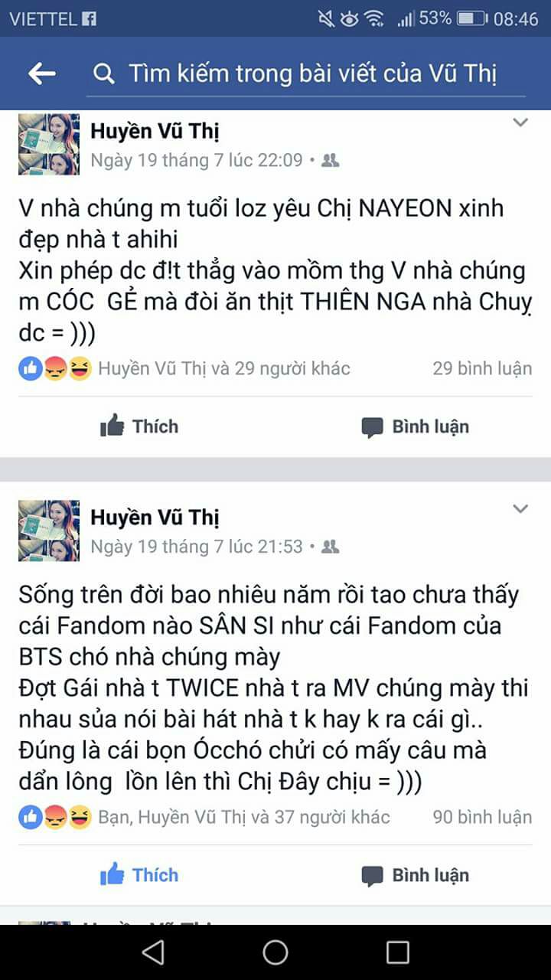Viewport: 551px width, 980px height.
Task: Open profile picture of second post
Action: click(49, 531)
